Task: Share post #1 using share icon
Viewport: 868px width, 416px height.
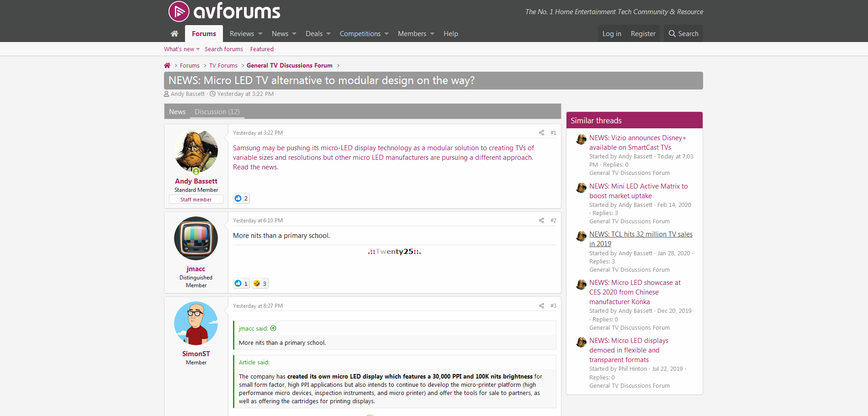Action: pos(541,133)
